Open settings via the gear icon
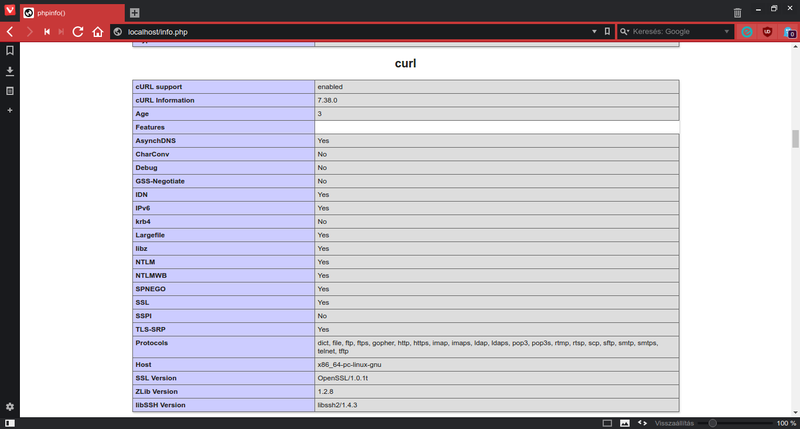This screenshot has height=429, width=800. [10, 406]
